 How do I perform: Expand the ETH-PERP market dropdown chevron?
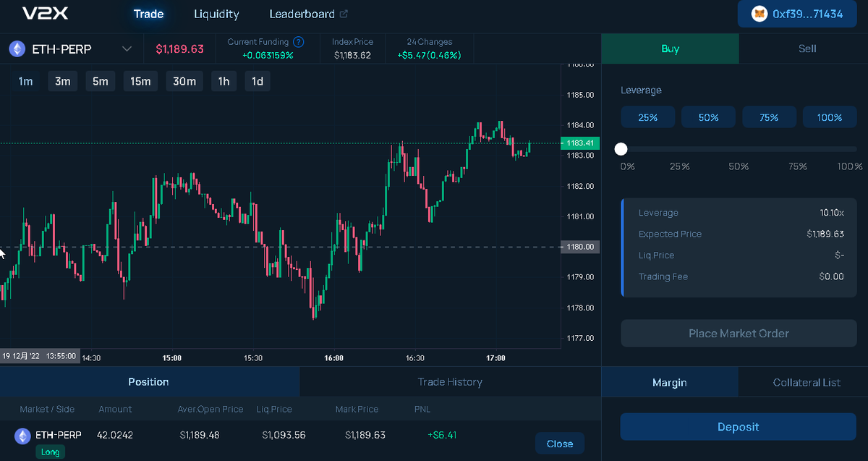127,49
